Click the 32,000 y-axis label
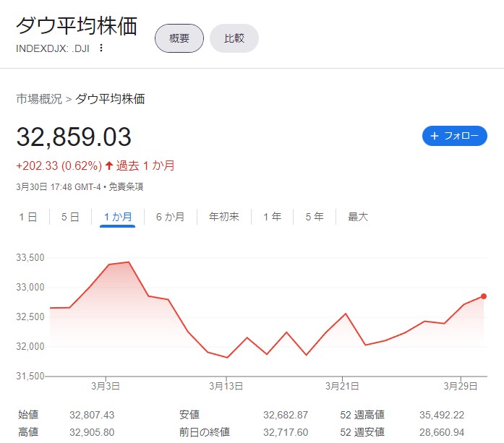 (x=30, y=346)
